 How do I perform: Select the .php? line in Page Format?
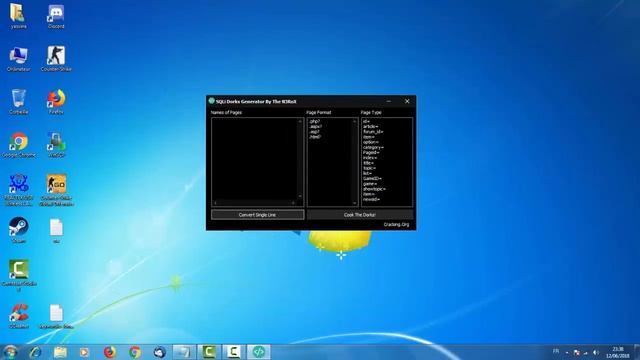click(x=315, y=122)
